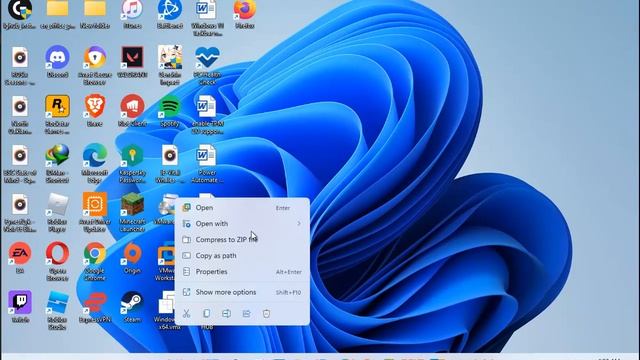Select the Rockstar Games Launcher icon
The image size is (640, 360).
(x=57, y=114)
